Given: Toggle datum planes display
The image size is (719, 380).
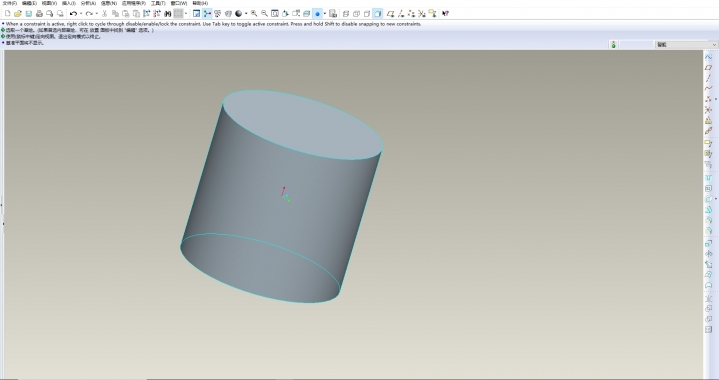Looking at the screenshot, I should 390,14.
